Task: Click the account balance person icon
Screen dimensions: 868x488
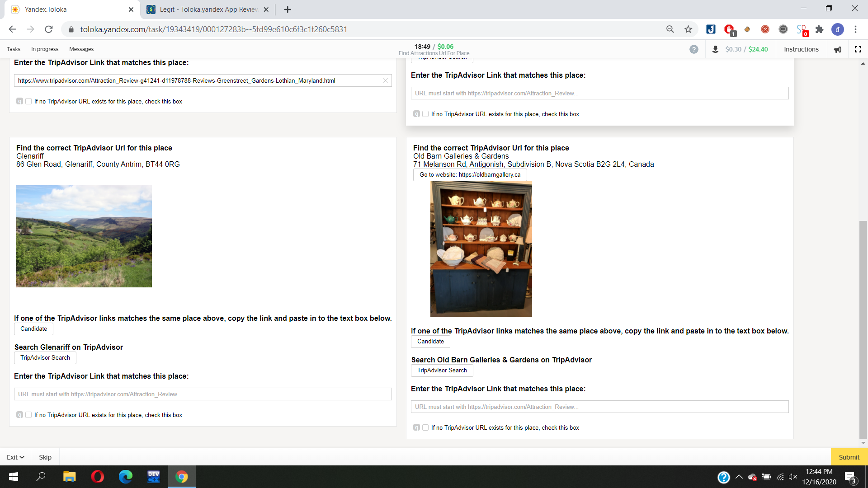Action: pos(715,49)
